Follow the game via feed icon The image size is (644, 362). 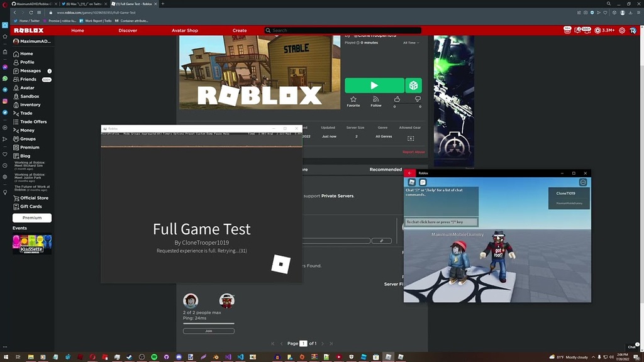click(376, 100)
